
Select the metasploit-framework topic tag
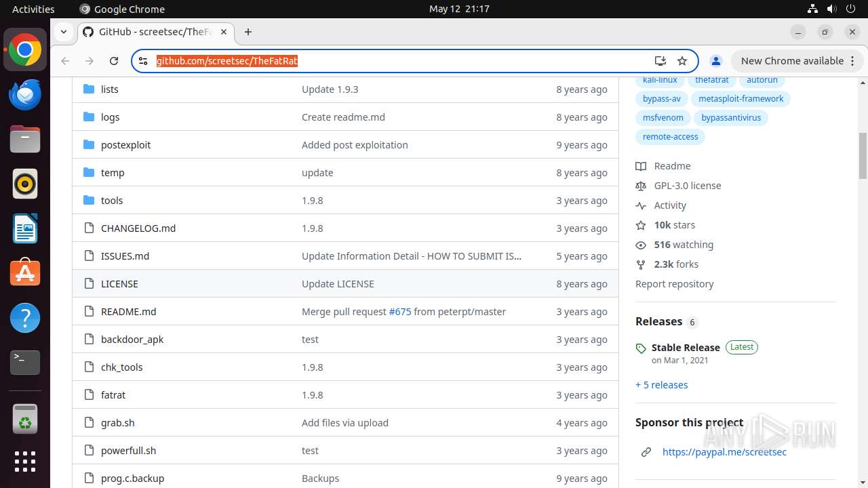tap(741, 99)
